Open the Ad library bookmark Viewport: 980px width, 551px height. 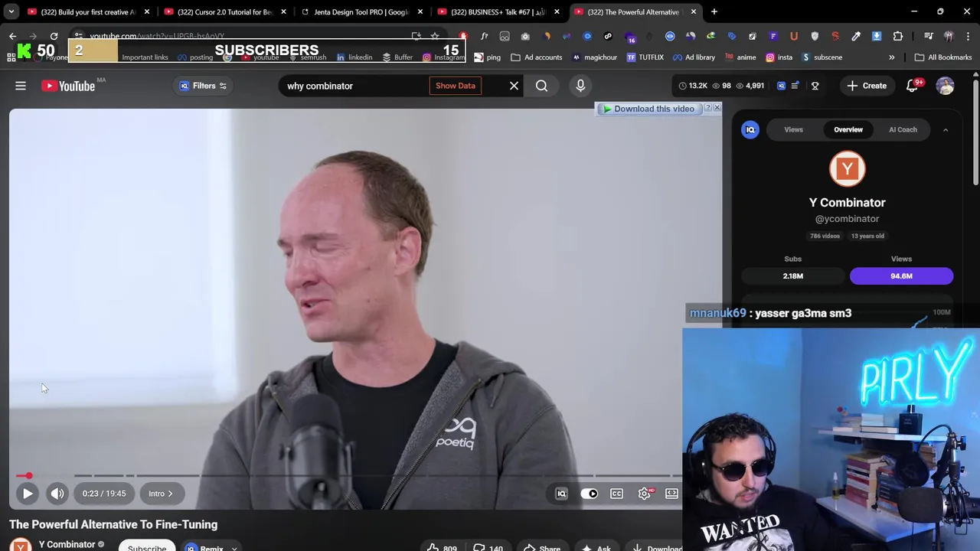(693, 57)
